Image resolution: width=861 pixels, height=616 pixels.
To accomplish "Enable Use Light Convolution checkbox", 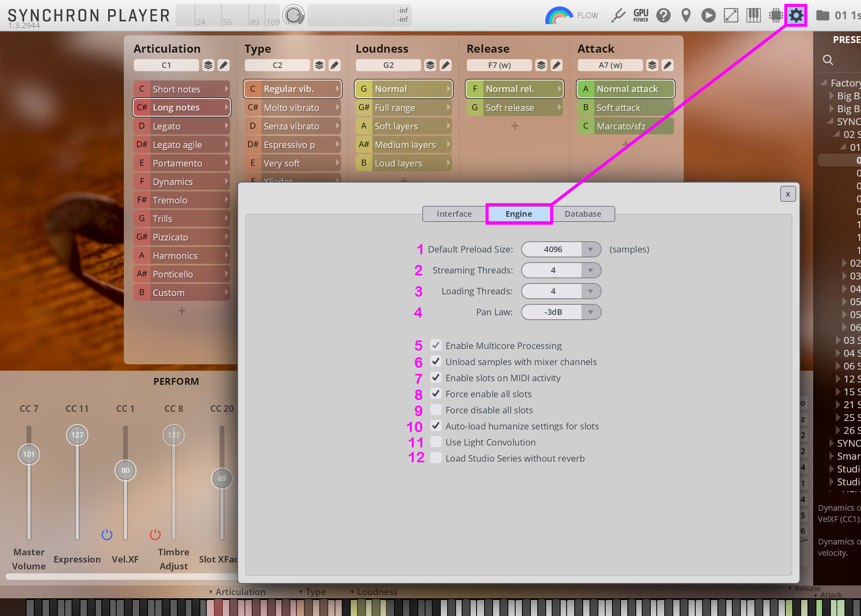I will coord(436,442).
